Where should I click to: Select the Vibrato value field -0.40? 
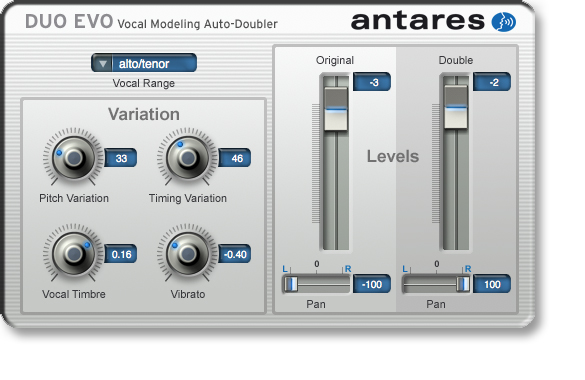tap(235, 254)
